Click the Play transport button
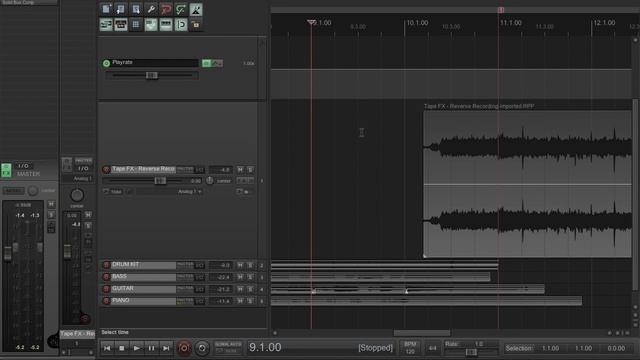 (136, 348)
